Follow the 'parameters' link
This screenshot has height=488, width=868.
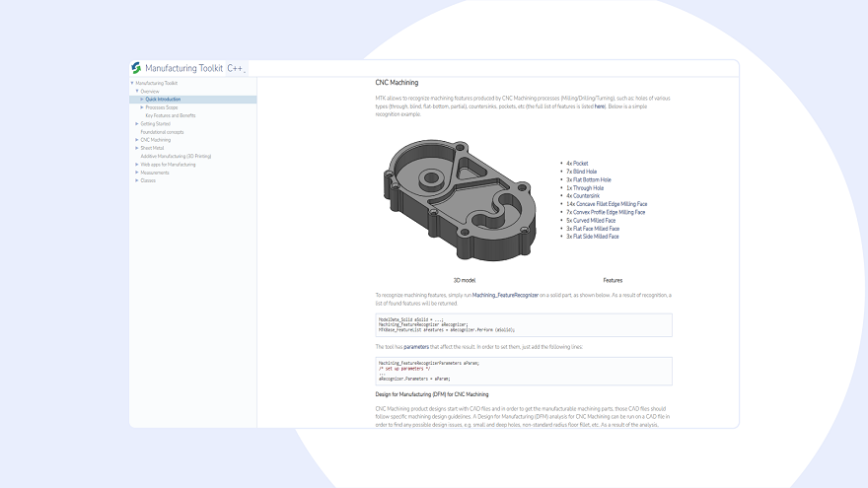coord(416,347)
